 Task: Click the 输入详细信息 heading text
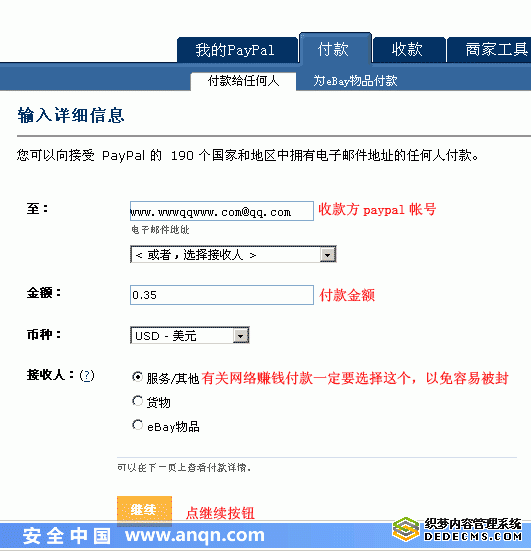click(x=71, y=115)
